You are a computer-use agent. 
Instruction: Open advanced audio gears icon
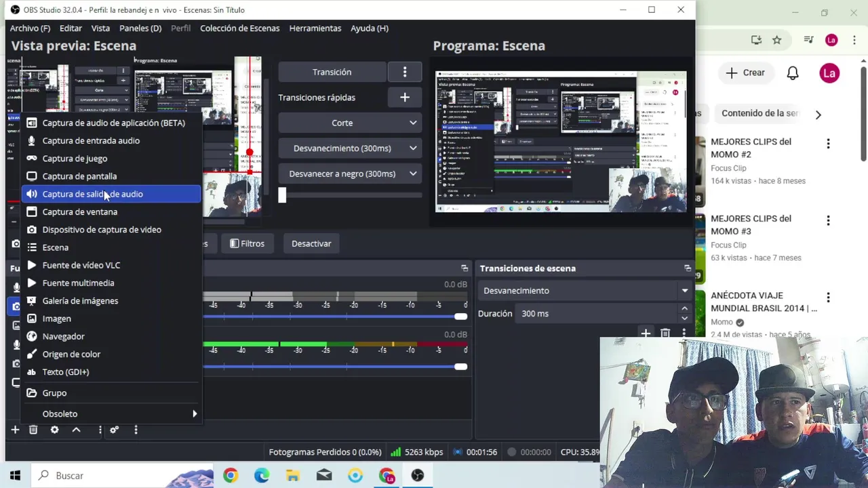point(115,430)
